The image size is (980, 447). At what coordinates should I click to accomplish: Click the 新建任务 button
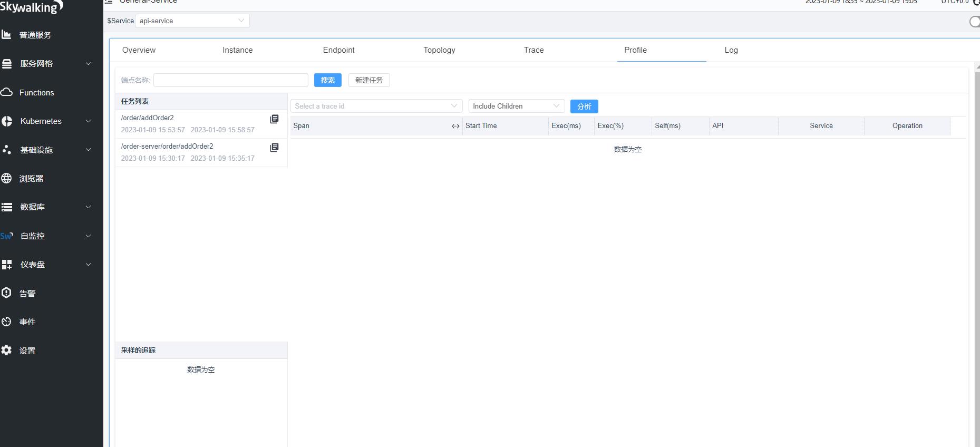(x=369, y=80)
